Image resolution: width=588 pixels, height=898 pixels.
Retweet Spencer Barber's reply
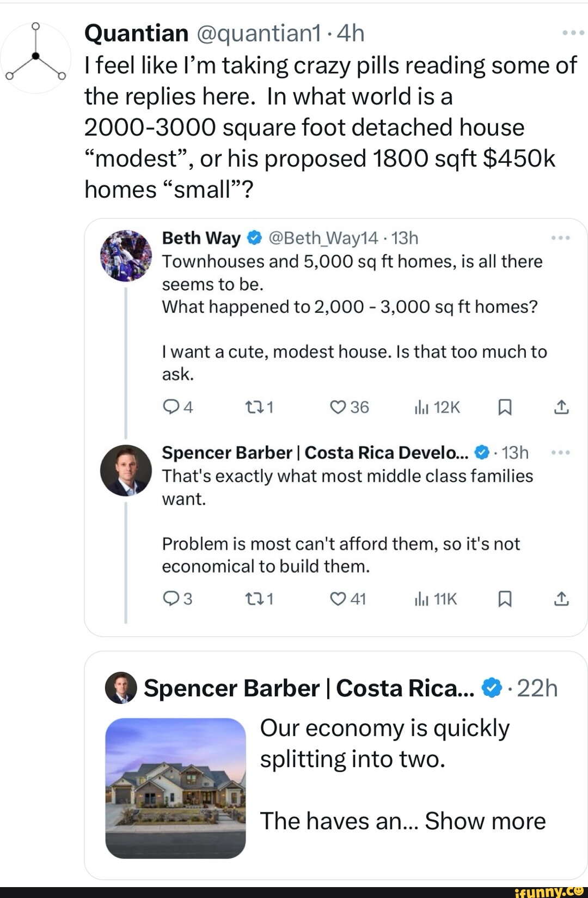pos(253,599)
